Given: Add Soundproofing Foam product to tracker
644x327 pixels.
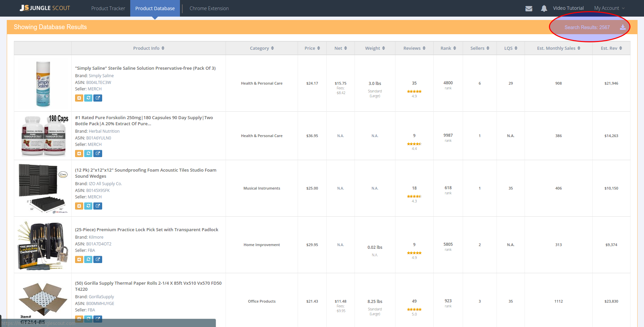Looking at the screenshot, I should (x=79, y=206).
